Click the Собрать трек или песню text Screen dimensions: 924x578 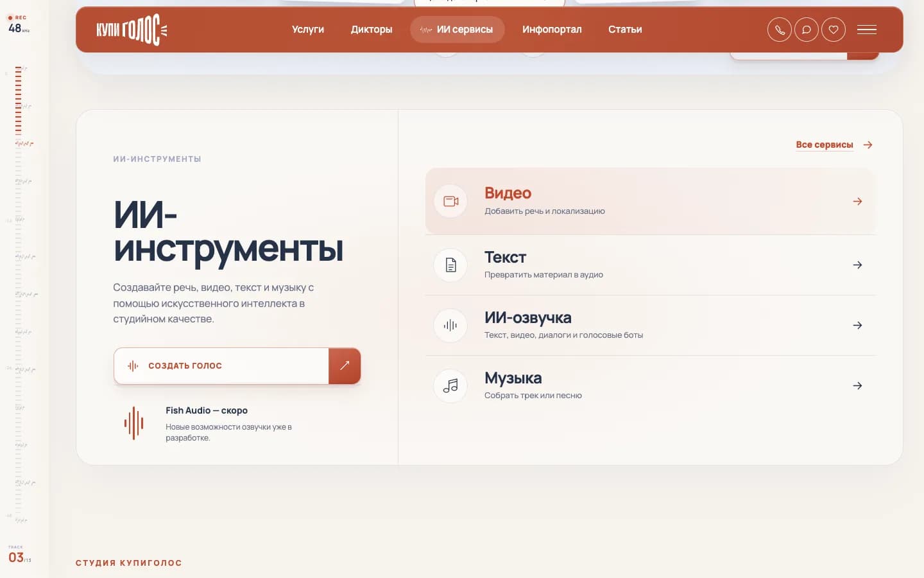(533, 395)
